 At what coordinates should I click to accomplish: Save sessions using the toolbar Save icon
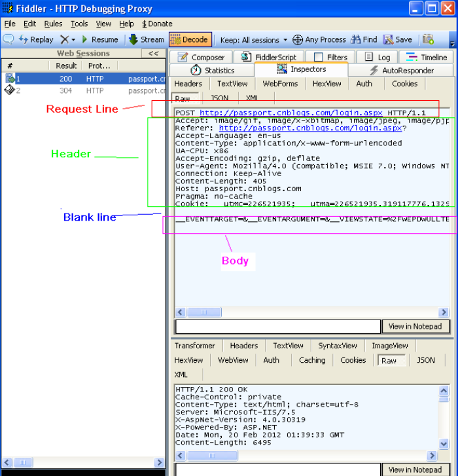coord(388,39)
